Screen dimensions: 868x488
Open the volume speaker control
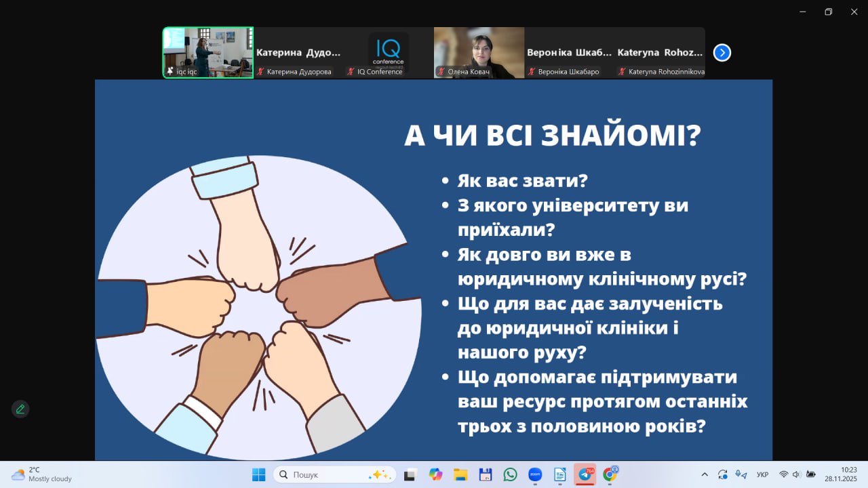(x=796, y=474)
